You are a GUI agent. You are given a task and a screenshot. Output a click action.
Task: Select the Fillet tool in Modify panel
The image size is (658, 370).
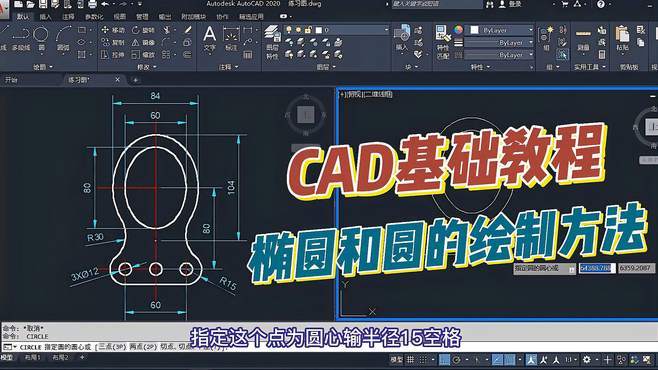pos(165,42)
